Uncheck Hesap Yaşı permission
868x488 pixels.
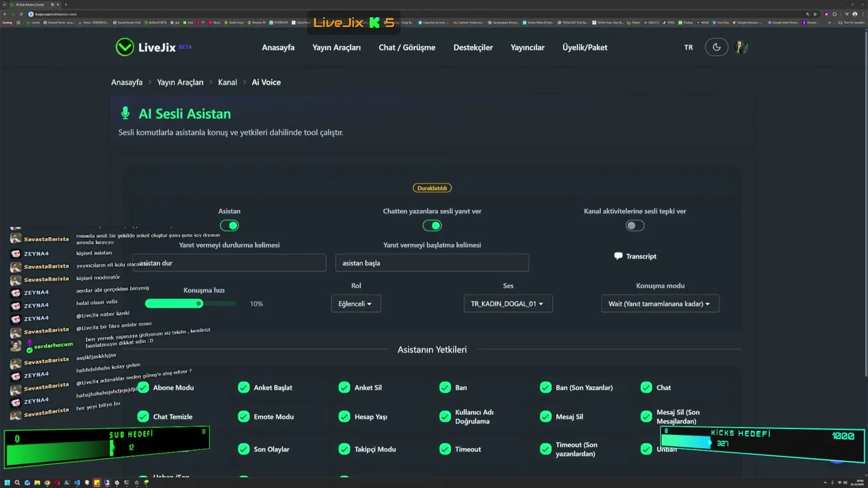(344, 416)
